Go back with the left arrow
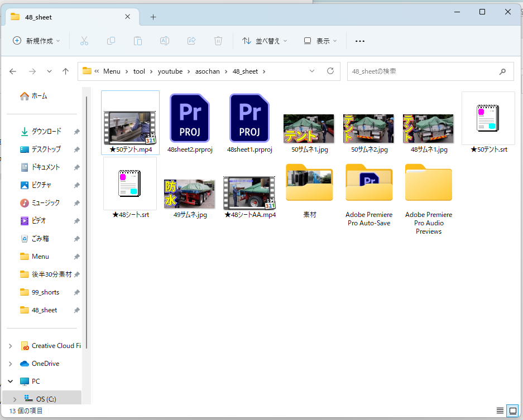523x420 pixels. click(x=13, y=71)
